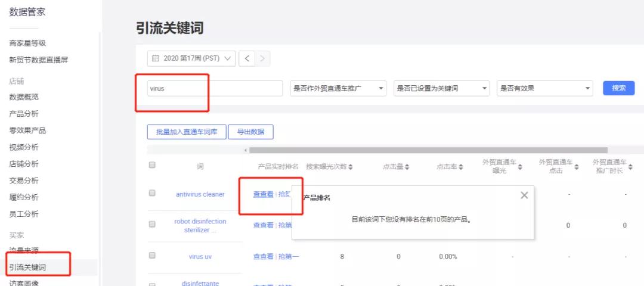Click the table horizontal scrollbar thumb

pos(428,150)
